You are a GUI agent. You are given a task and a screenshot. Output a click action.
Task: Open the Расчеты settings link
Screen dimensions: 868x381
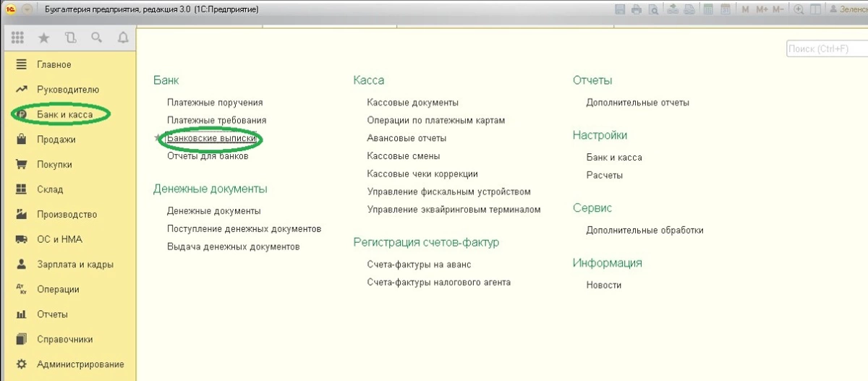coord(604,175)
